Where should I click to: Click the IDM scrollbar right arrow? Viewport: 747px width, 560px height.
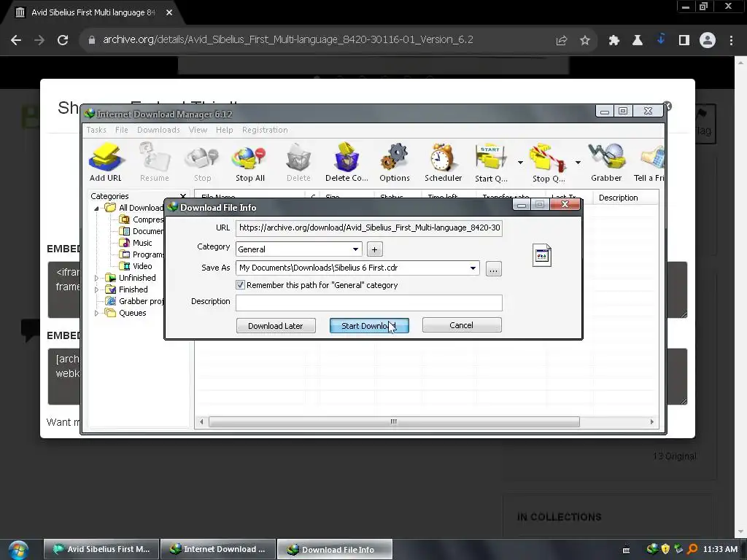pos(651,421)
